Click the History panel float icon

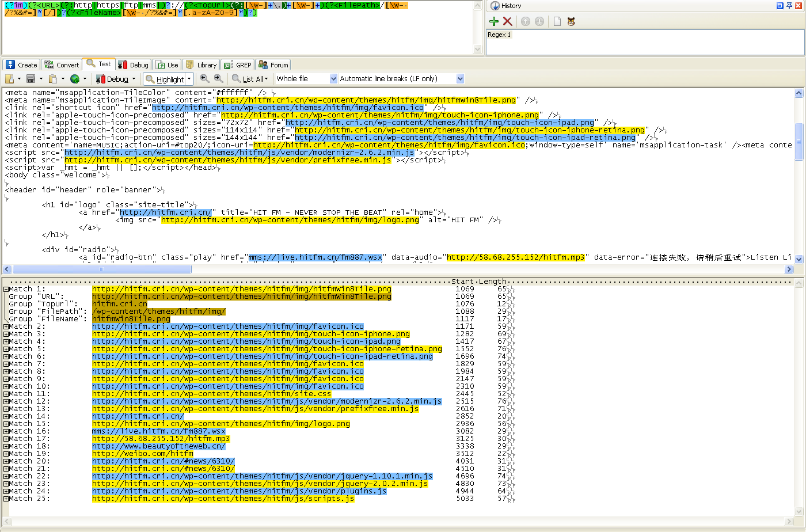click(x=780, y=6)
